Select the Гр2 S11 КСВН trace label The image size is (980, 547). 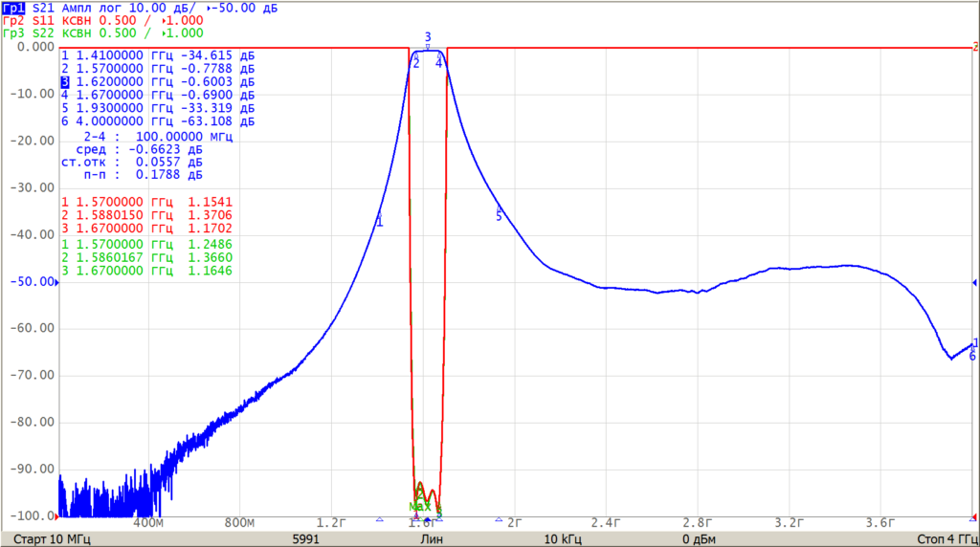coord(47,21)
